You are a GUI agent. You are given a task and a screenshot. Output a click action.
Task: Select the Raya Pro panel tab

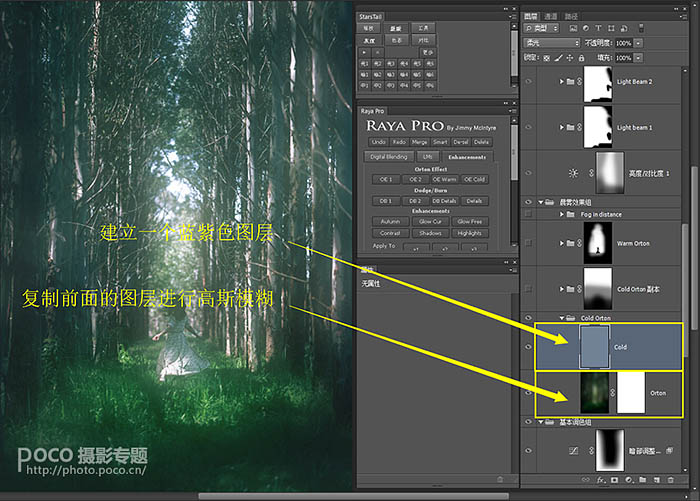point(372,111)
